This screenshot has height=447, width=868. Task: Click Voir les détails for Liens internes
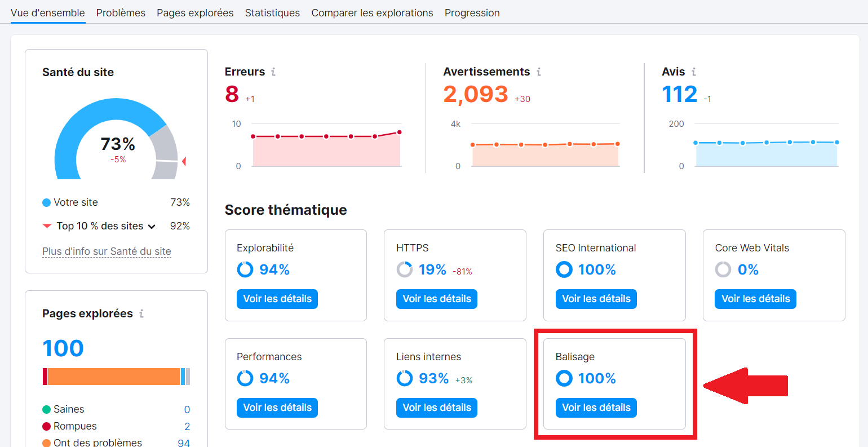coord(437,408)
